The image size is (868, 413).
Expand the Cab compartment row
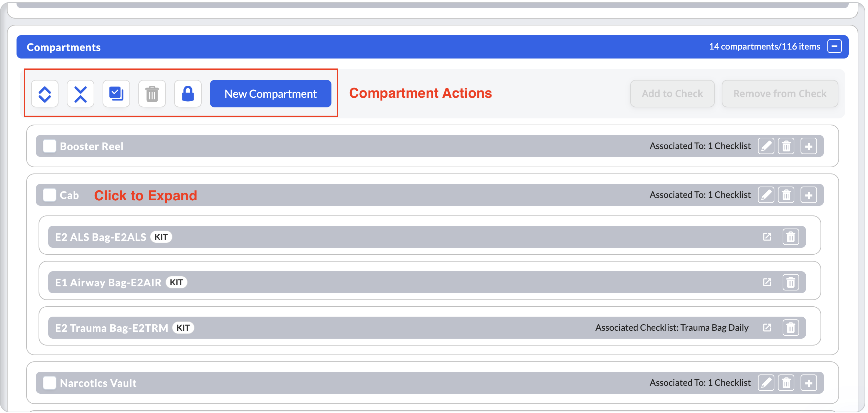430,195
